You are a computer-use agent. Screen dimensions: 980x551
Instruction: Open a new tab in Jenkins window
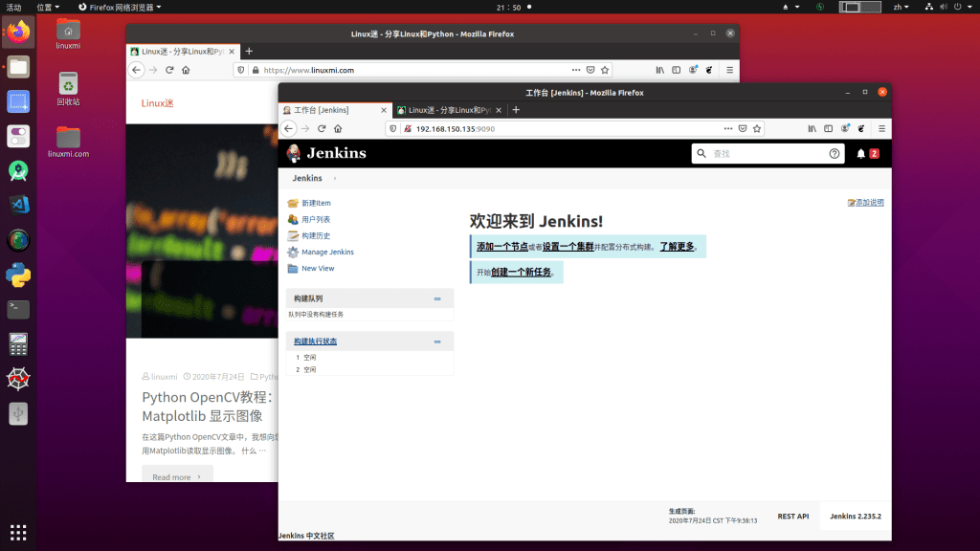516,110
